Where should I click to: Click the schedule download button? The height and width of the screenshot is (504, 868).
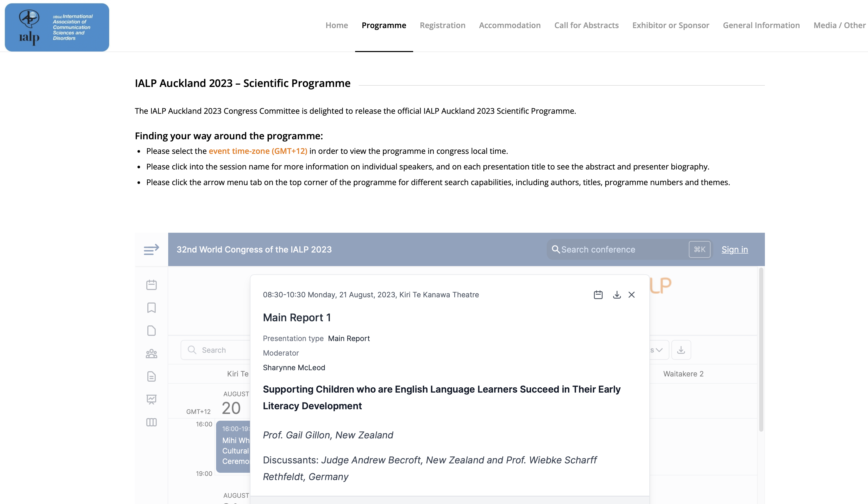click(x=681, y=350)
